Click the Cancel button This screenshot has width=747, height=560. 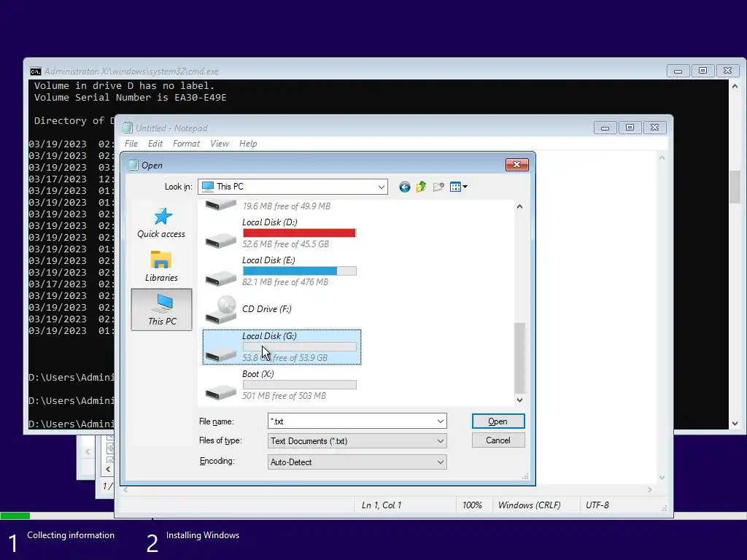pyautogui.click(x=498, y=440)
